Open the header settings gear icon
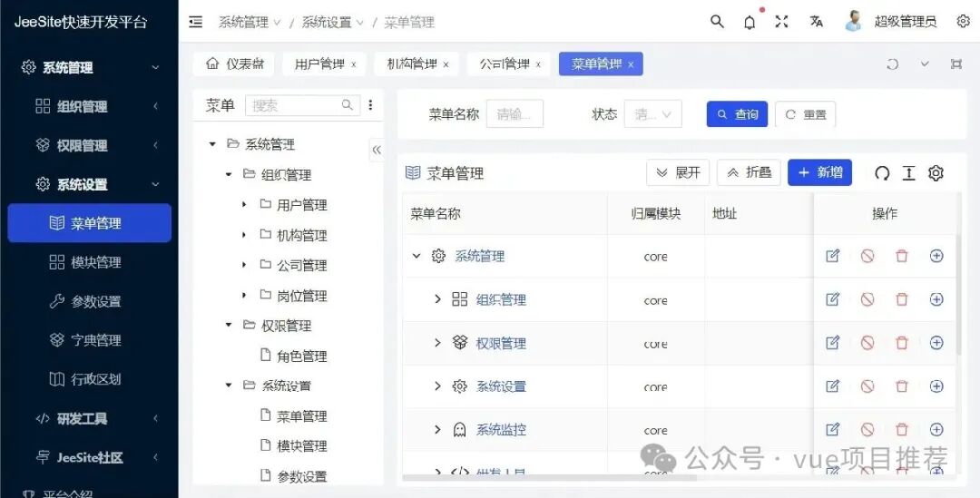This screenshot has height=498, width=980. click(x=963, y=22)
